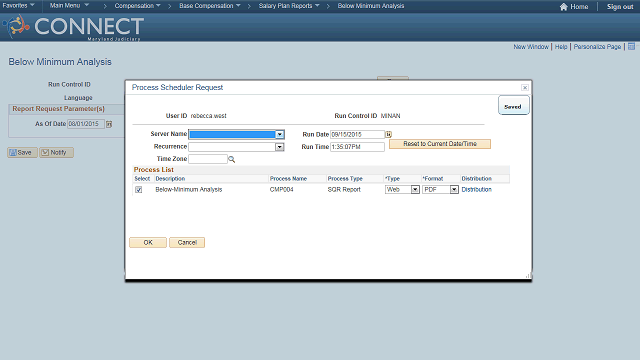This screenshot has height=360, width=640.
Task: Click the Home link
Action: [579, 7]
